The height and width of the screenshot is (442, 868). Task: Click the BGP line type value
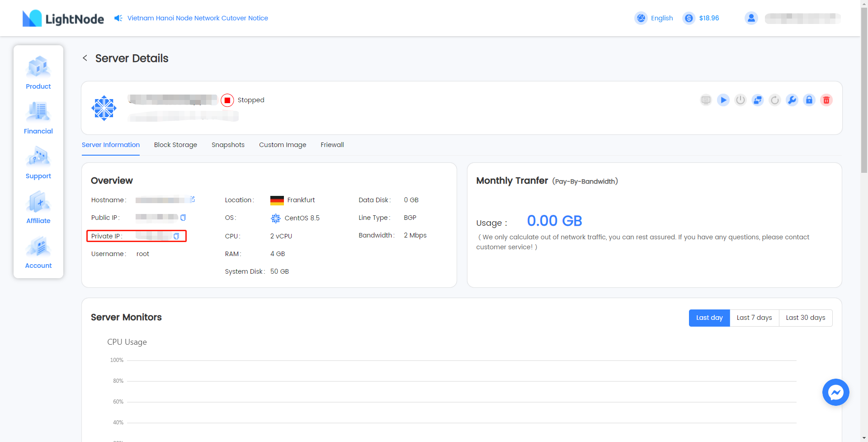(410, 218)
